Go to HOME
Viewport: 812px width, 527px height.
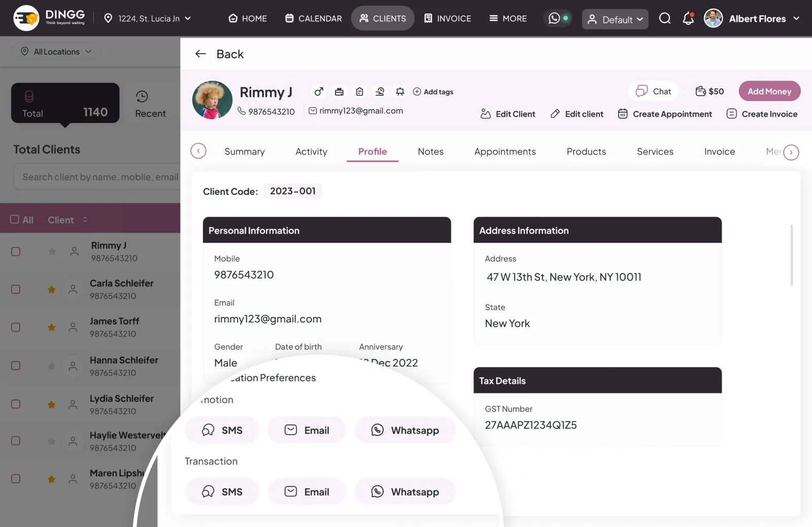[248, 18]
